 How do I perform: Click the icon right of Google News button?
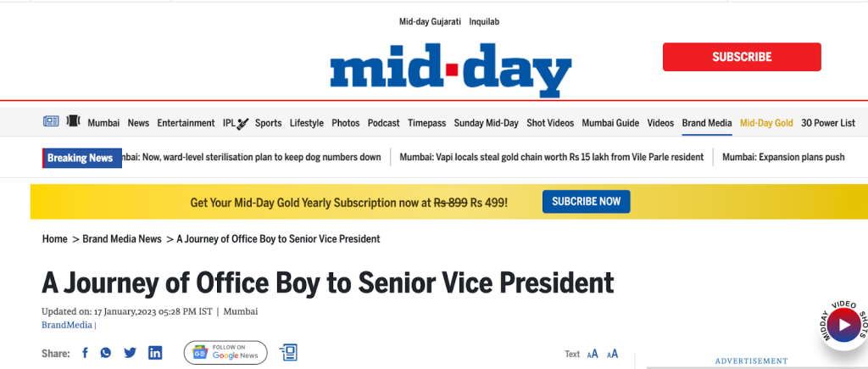[288, 353]
